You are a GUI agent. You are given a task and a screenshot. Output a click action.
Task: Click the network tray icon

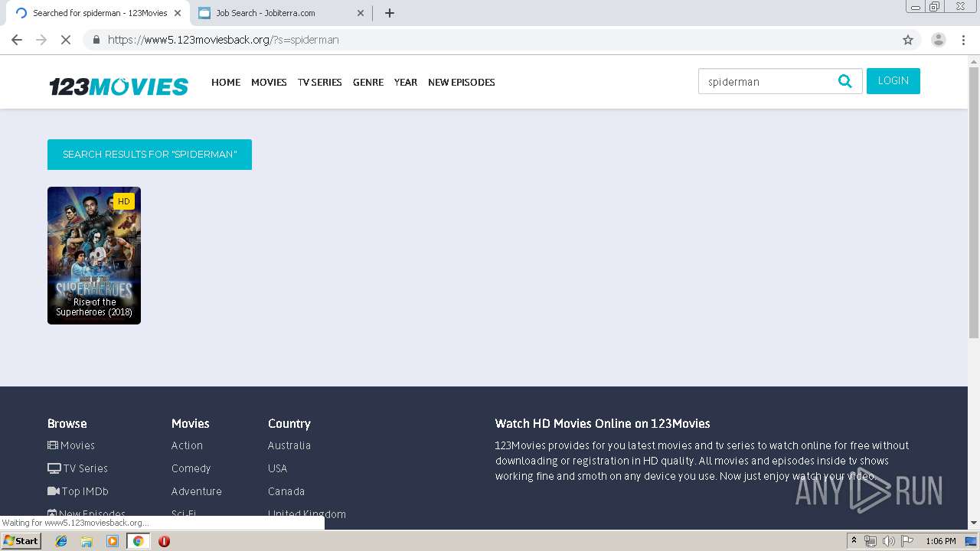pyautogui.click(x=871, y=541)
